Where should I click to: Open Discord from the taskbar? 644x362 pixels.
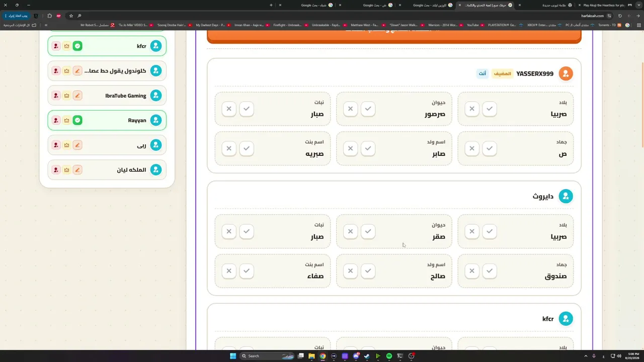click(x=356, y=356)
